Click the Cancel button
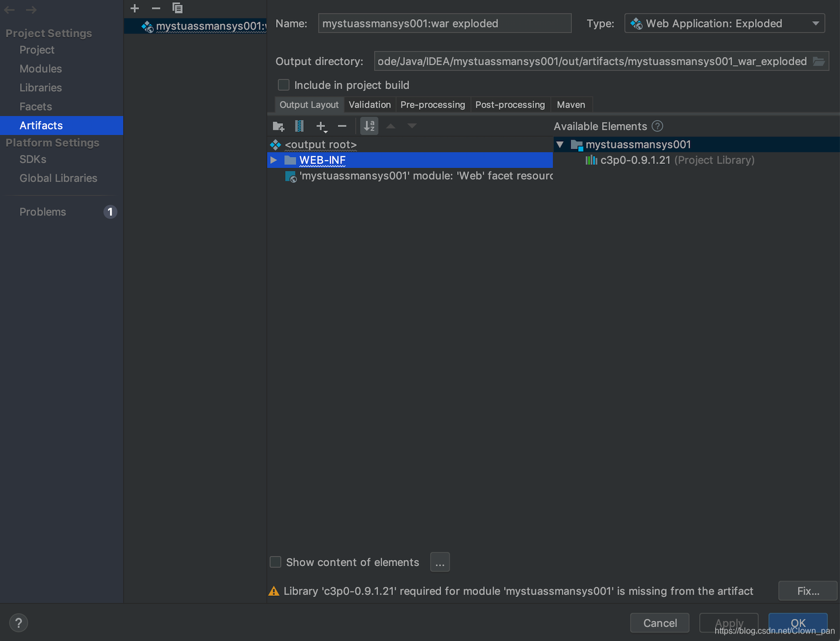 click(x=660, y=623)
